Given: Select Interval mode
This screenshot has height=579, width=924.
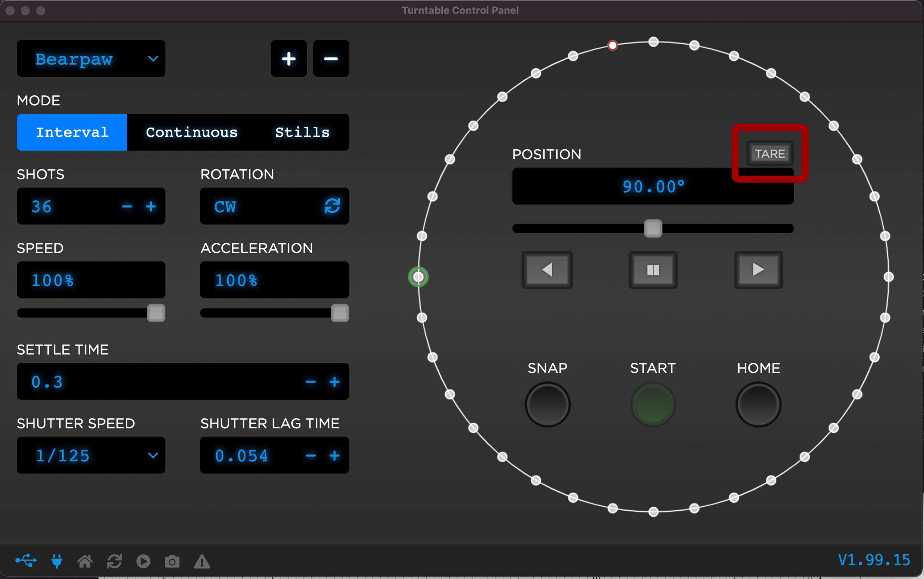Looking at the screenshot, I should pos(72,132).
